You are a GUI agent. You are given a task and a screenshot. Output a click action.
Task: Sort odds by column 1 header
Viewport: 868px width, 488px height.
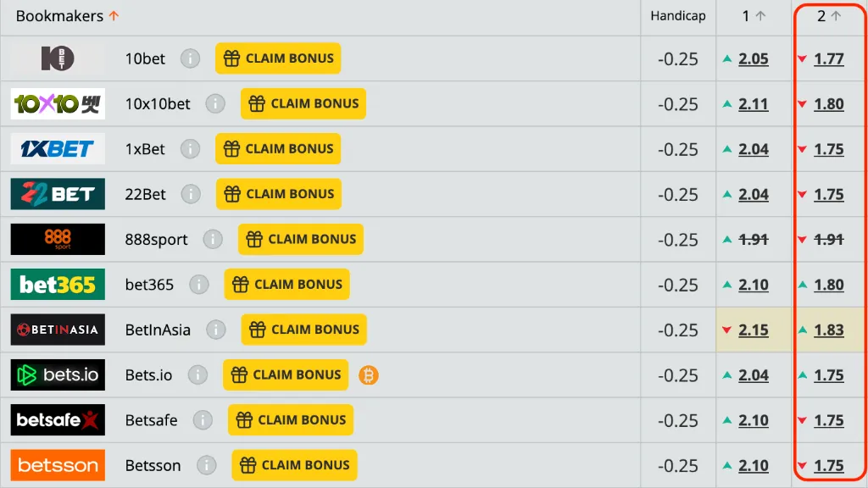pos(754,16)
